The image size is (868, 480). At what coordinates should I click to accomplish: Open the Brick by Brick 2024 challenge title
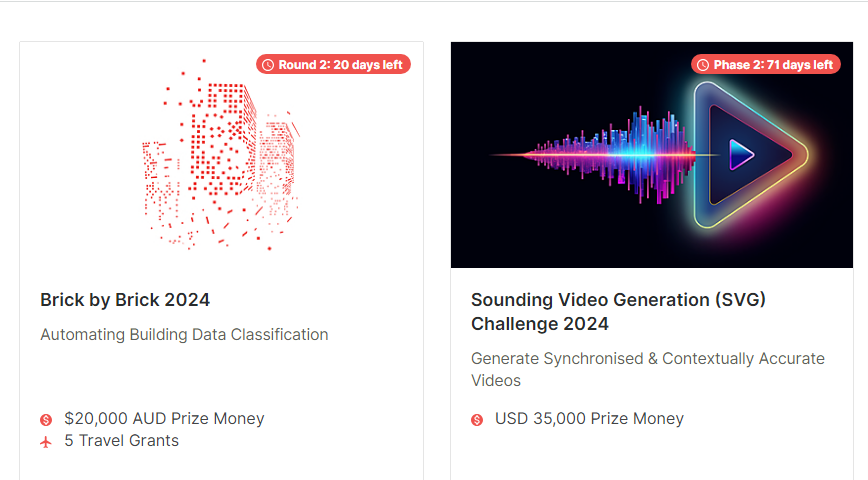click(125, 300)
